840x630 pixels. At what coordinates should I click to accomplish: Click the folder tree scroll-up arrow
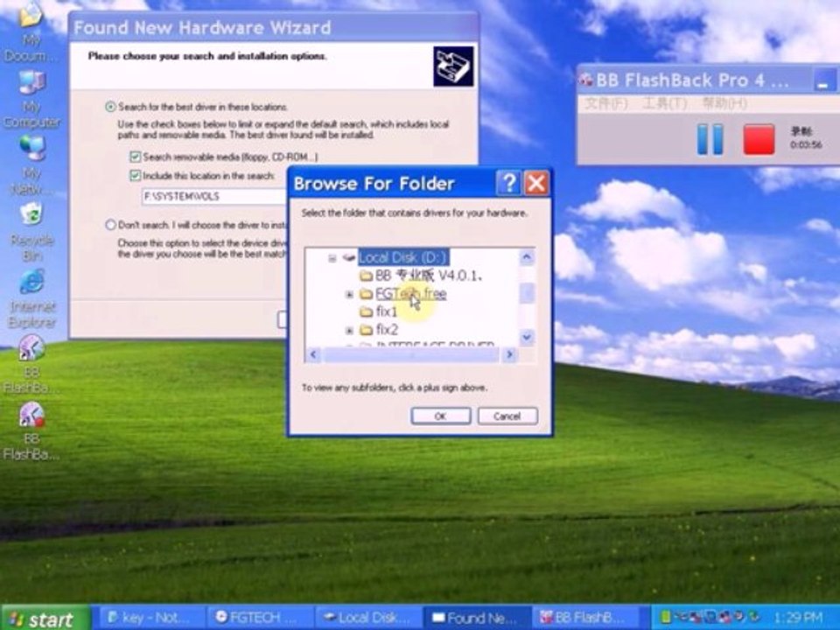(x=527, y=257)
